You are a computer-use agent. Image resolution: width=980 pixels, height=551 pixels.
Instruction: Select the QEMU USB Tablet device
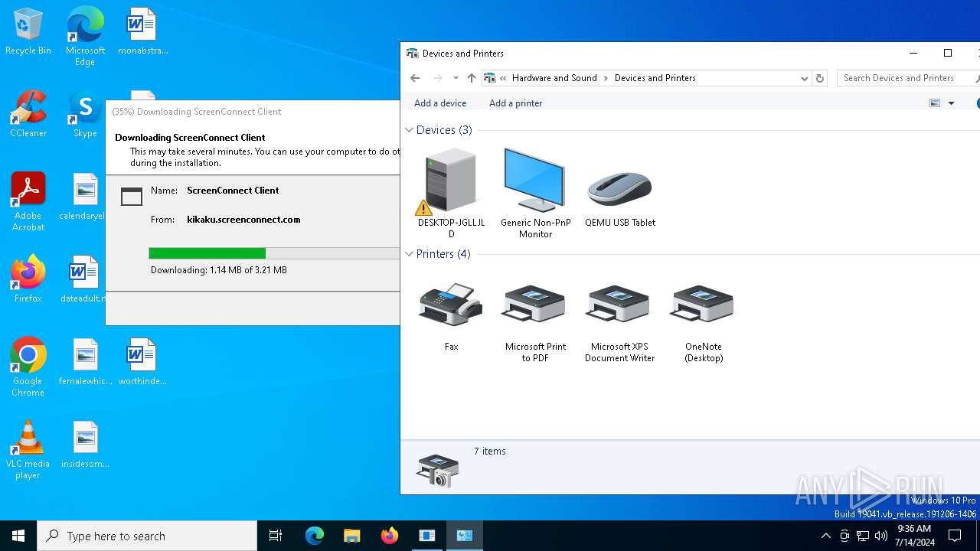point(620,187)
